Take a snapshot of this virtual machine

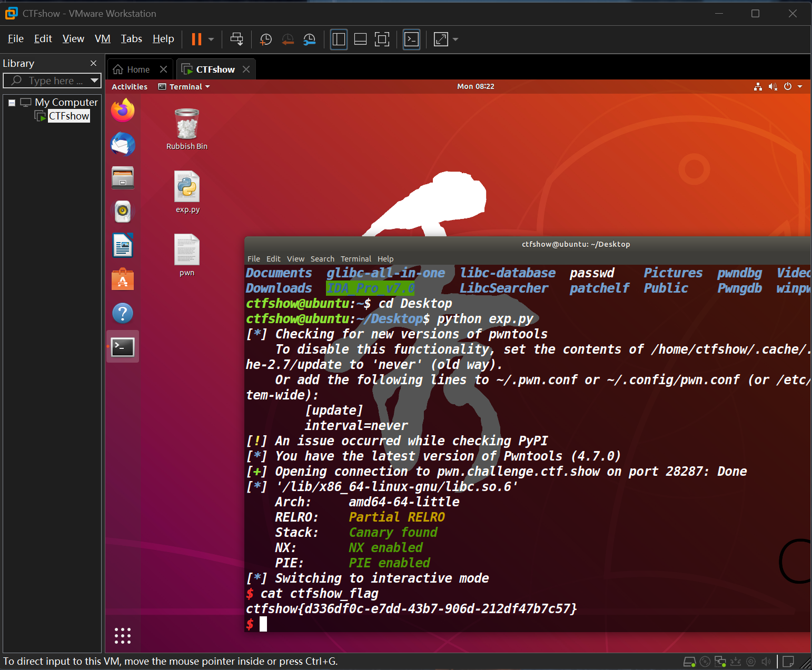tap(266, 39)
